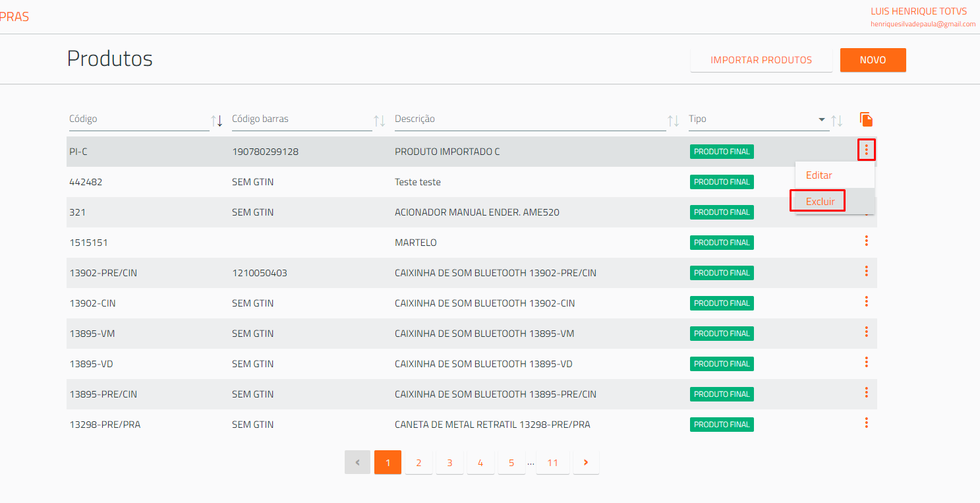980x503 pixels.
Task: Click the CAIXINHA DE SOM BLUETOOTH 13895-VD description
Action: (484, 364)
